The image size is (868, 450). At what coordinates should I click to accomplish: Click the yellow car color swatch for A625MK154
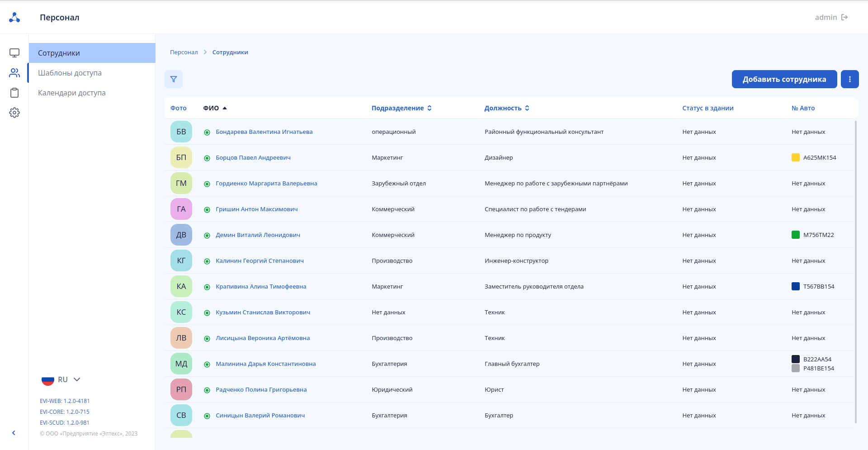coord(796,157)
